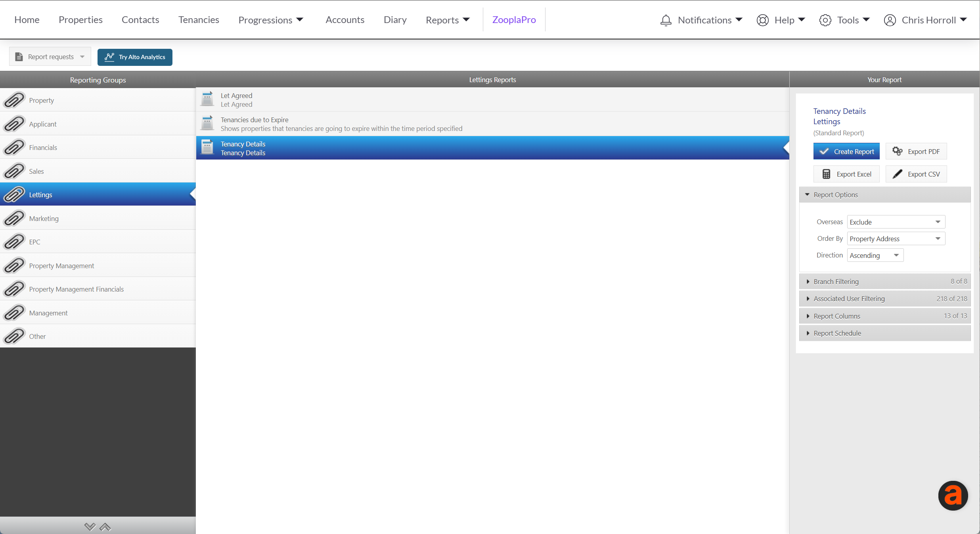Click the Lettings group paperclip icon

[x=14, y=194]
